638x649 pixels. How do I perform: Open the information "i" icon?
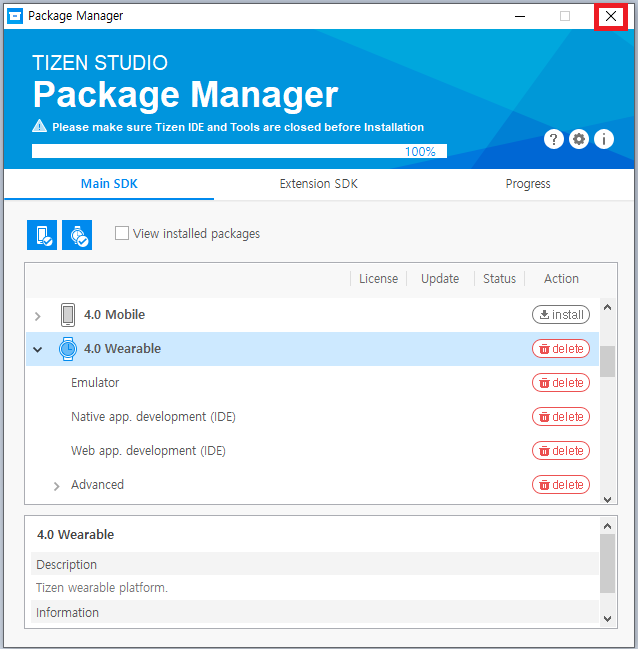click(604, 139)
